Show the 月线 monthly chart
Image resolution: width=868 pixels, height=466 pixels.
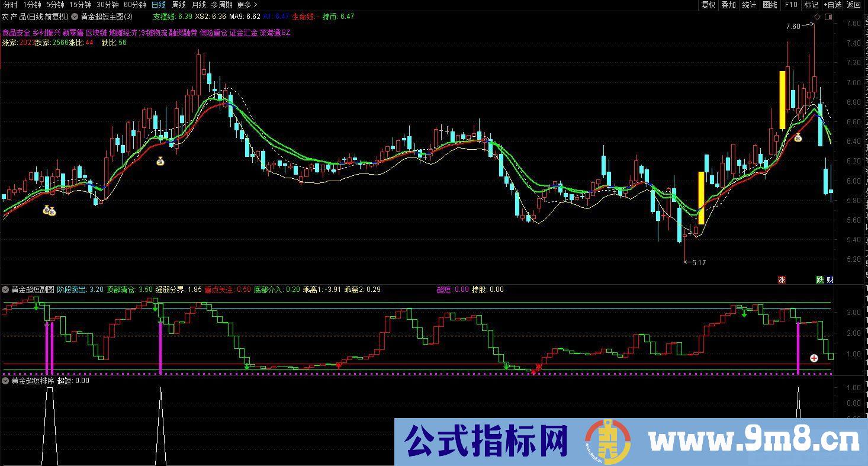coord(198,5)
